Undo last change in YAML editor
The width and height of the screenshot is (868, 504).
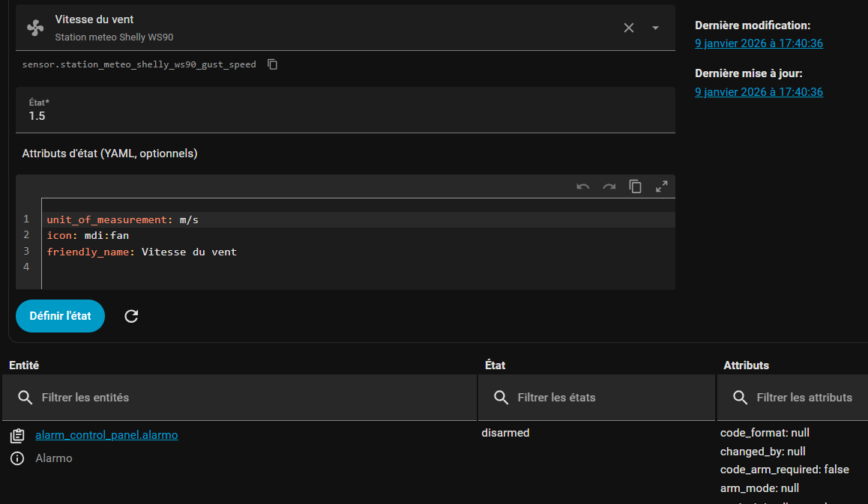[583, 187]
